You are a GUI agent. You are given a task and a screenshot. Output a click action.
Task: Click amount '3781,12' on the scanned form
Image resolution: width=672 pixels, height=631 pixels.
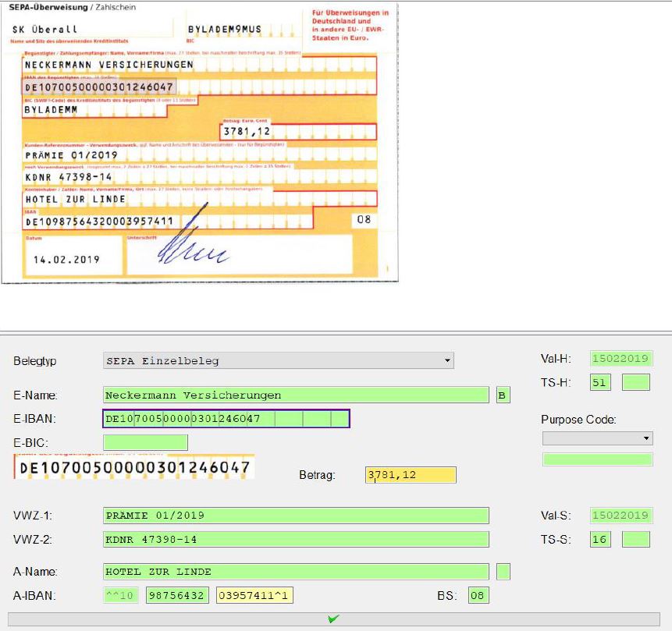247,132
